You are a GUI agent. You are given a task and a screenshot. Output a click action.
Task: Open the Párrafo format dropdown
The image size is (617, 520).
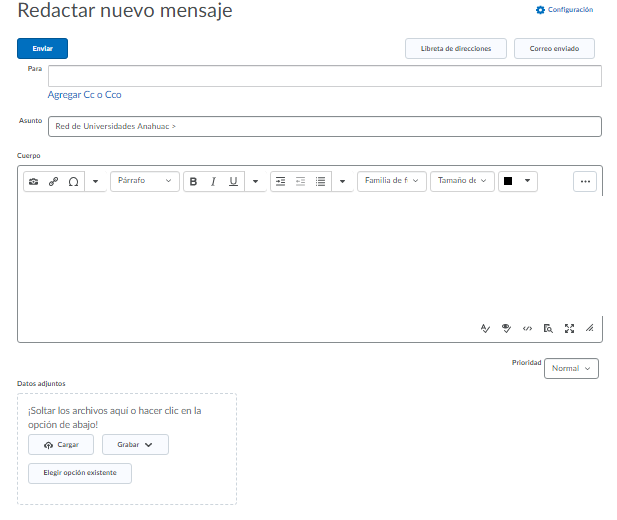pos(144,181)
